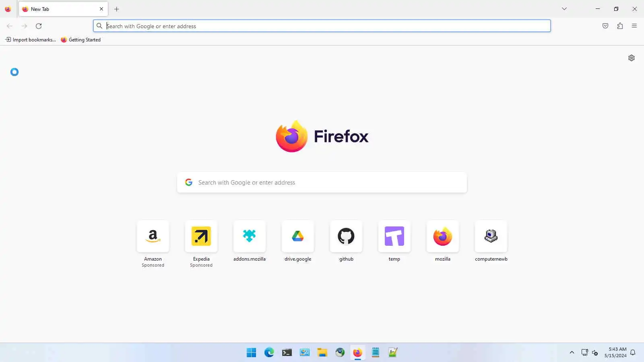644x362 pixels.
Task: Launch Microsoft Edge from taskbar
Action: [269, 353]
